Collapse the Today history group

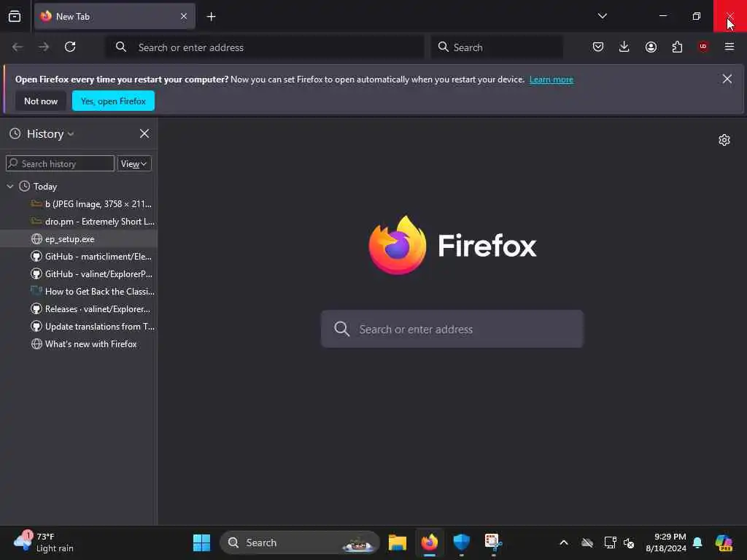click(x=10, y=186)
